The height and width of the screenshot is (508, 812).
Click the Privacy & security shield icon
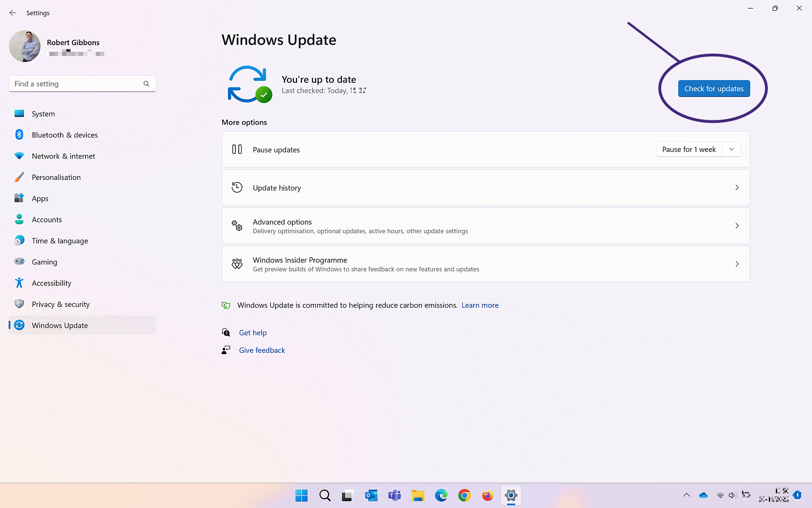[19, 304]
